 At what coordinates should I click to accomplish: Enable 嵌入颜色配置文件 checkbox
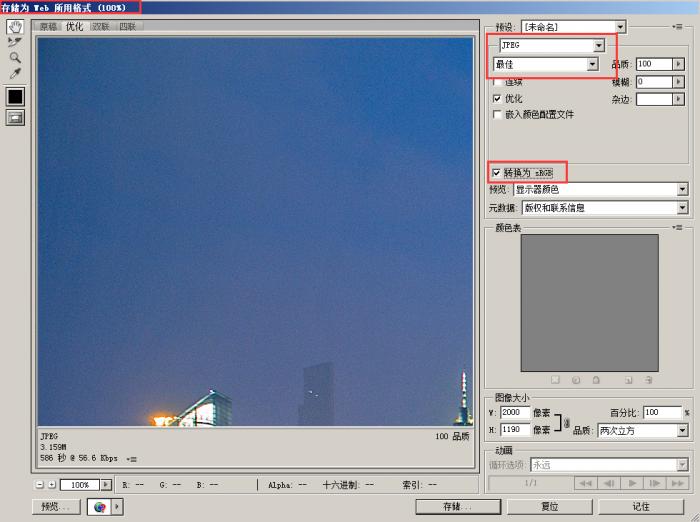[x=496, y=115]
